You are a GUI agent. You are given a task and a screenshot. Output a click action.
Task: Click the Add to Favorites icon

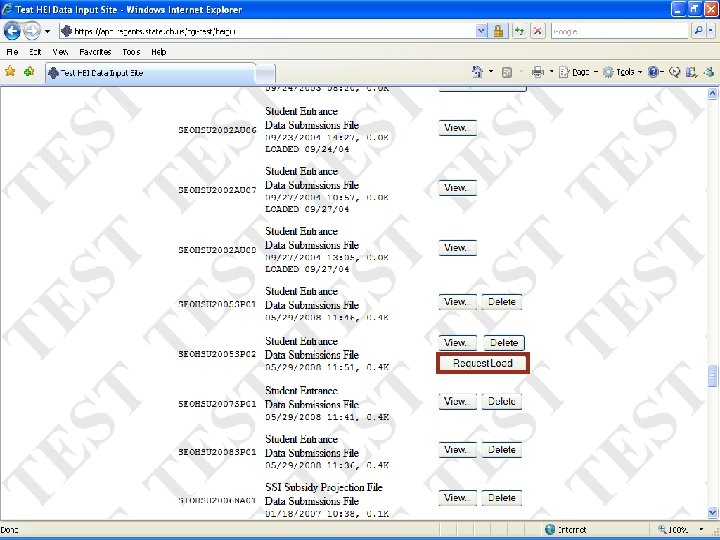pos(29,72)
